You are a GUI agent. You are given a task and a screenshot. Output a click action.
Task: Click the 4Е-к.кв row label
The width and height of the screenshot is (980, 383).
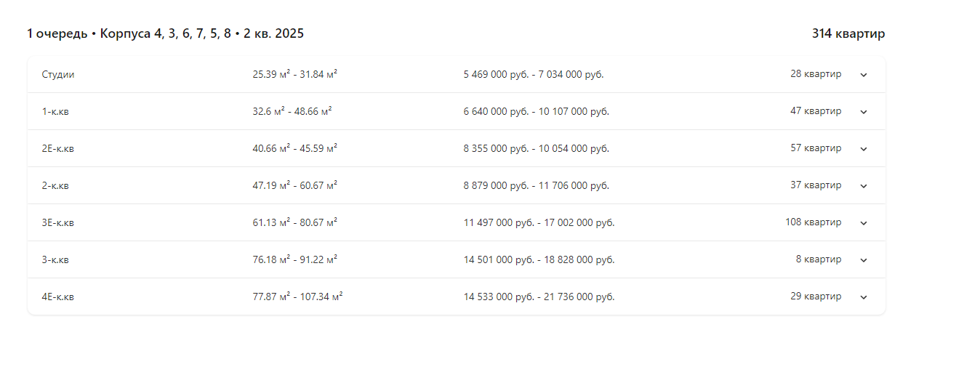point(58,297)
